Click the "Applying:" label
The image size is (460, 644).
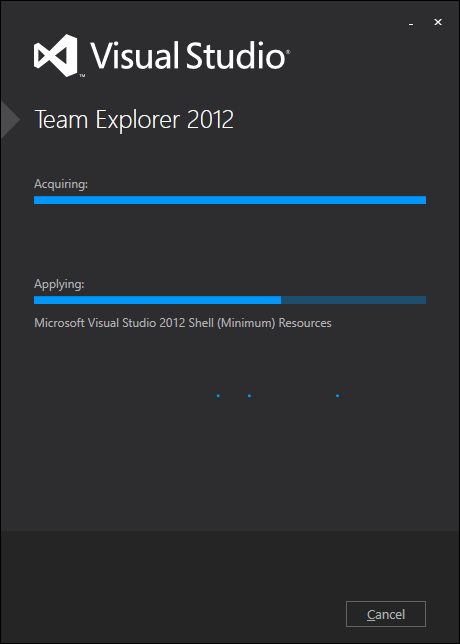59,284
